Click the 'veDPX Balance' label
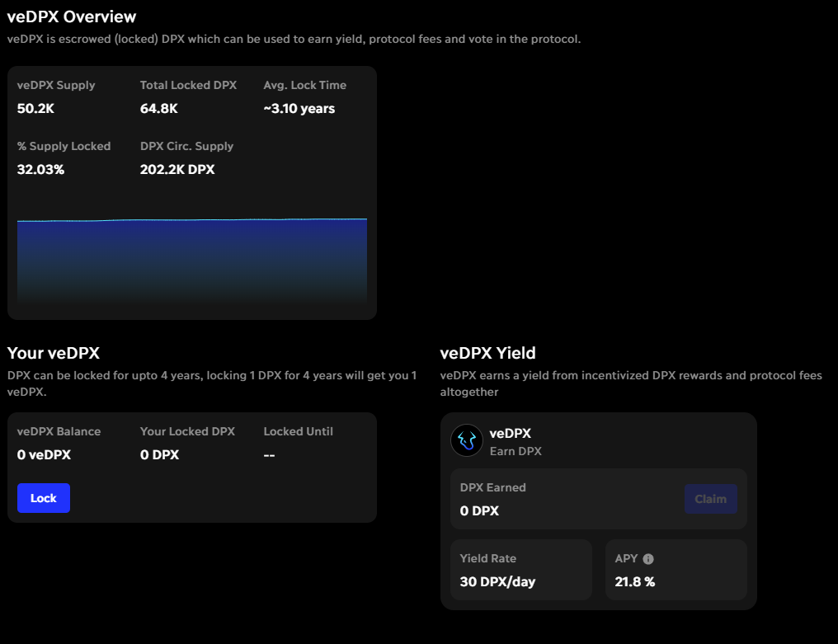 click(59, 431)
